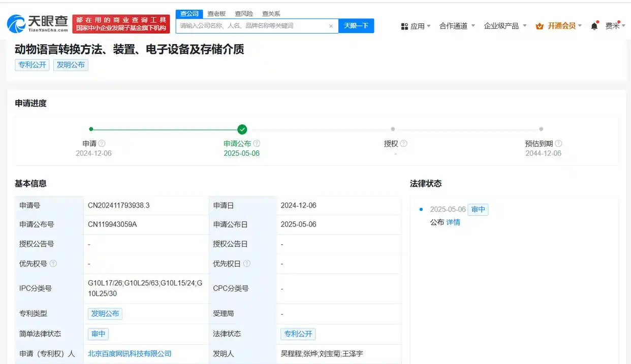The image size is (631, 364).
Task: Click the 发明公布 tag in 专利类型 row
Action: click(105, 314)
